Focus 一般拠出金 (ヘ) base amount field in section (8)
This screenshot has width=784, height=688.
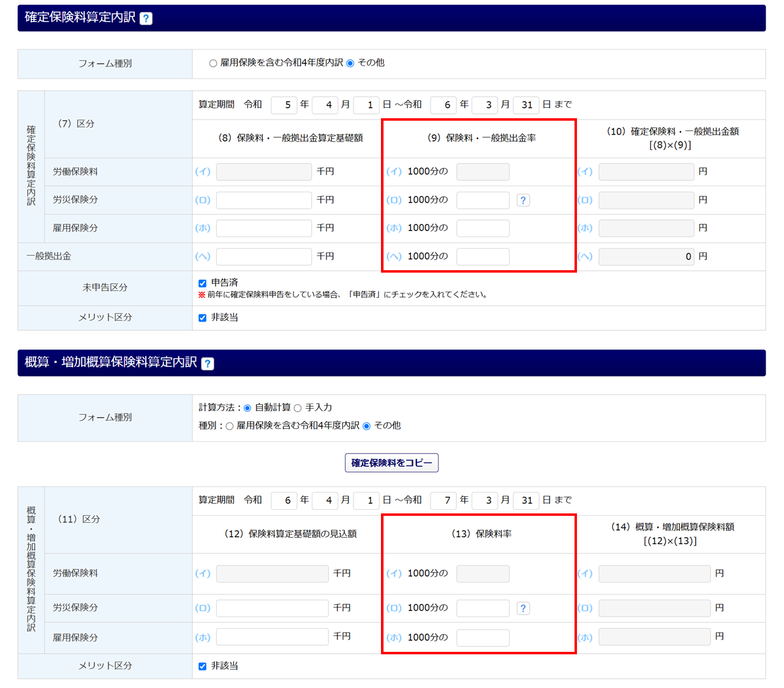coord(264,257)
